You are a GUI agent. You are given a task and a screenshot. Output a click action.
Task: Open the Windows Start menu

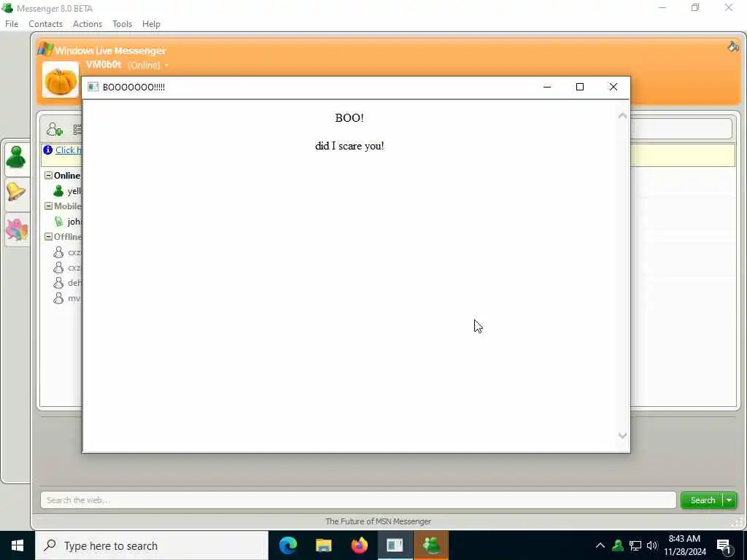coord(18,545)
